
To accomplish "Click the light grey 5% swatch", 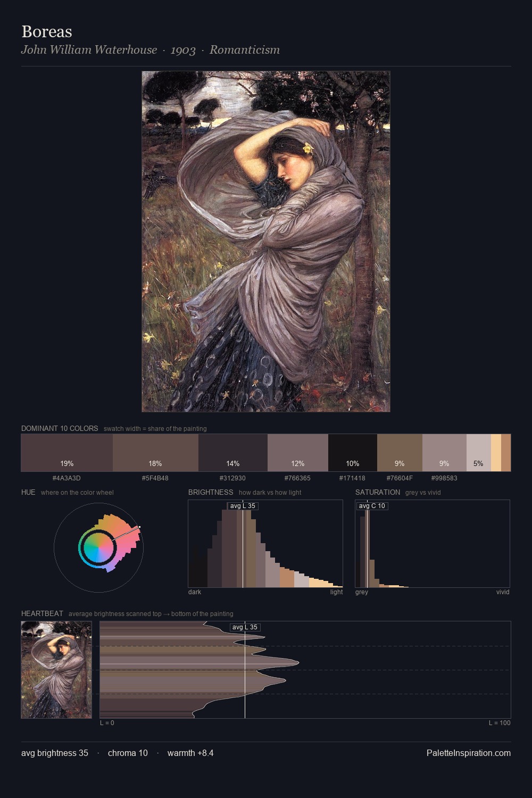I will coord(478,453).
